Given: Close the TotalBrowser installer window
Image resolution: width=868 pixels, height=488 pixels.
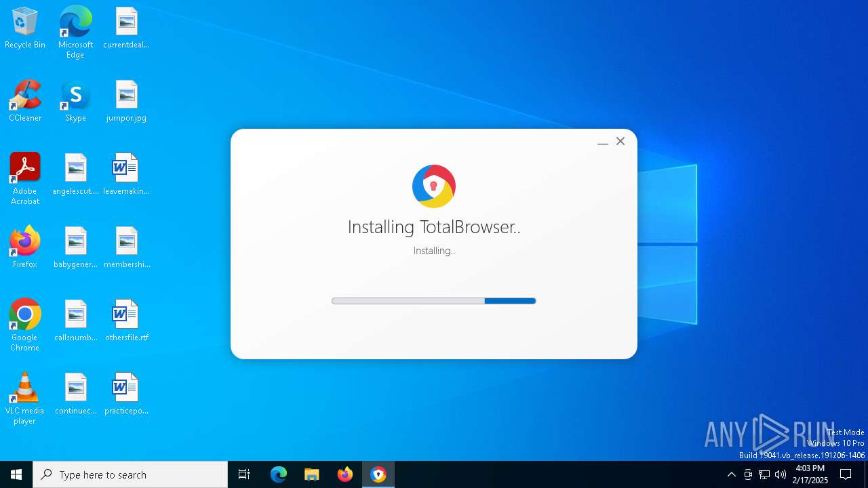Looking at the screenshot, I should coord(620,141).
